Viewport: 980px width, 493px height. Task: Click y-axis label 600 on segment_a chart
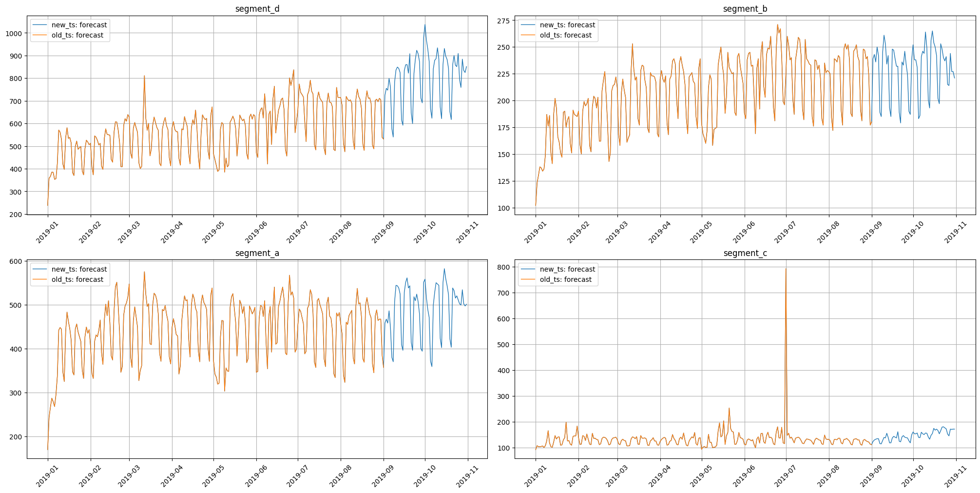(17, 261)
